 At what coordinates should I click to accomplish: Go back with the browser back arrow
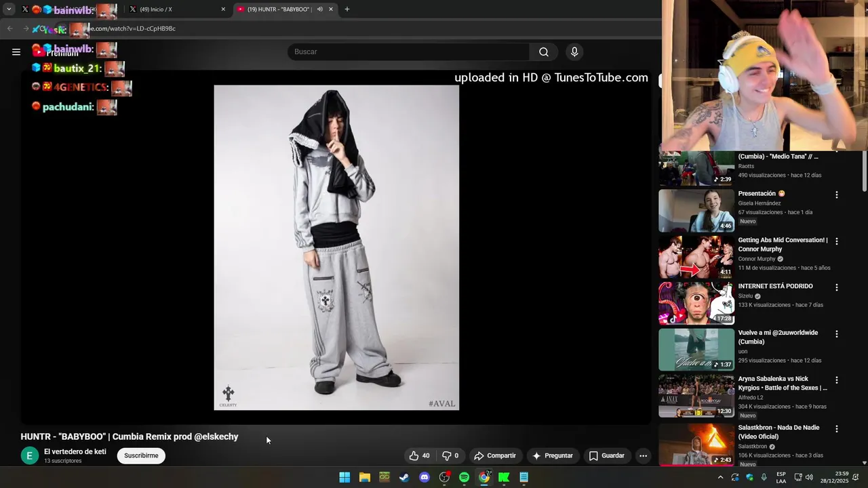9,28
